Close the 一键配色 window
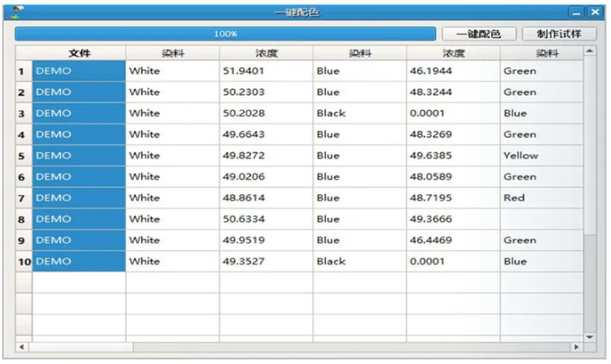The image size is (611, 364). point(595,12)
